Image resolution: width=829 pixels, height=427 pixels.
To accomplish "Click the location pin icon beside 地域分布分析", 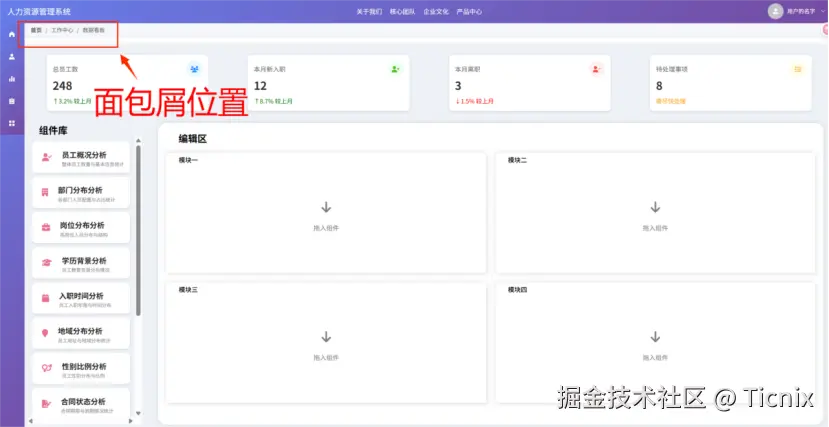I will point(45,333).
